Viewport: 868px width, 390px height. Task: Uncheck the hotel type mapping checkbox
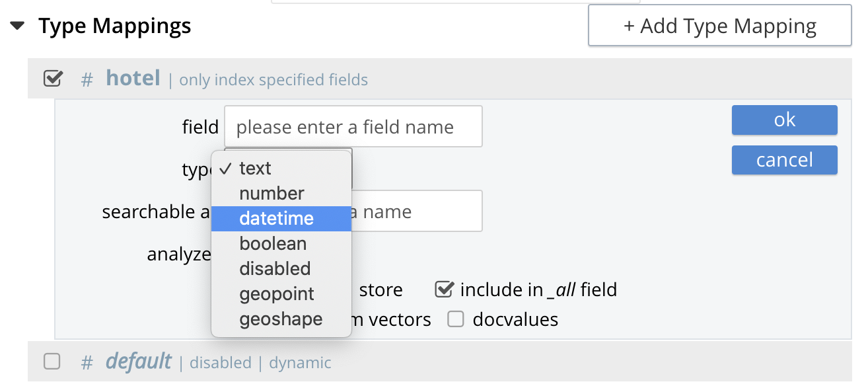point(52,79)
